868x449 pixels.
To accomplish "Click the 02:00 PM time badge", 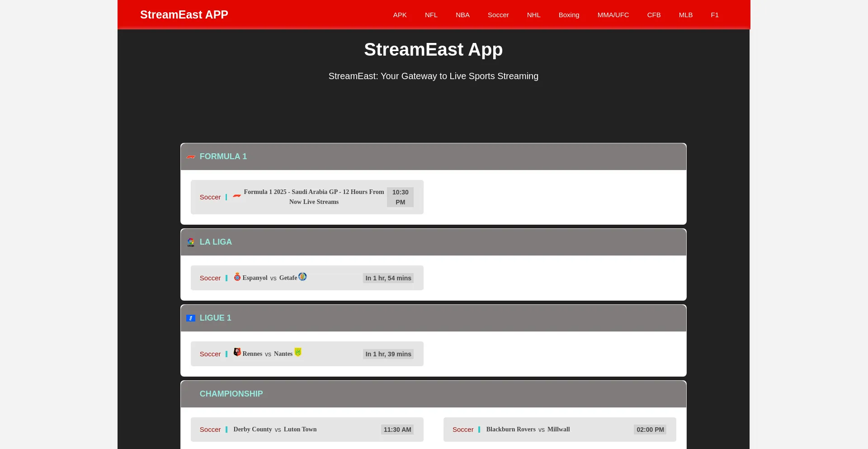I will 650,430.
